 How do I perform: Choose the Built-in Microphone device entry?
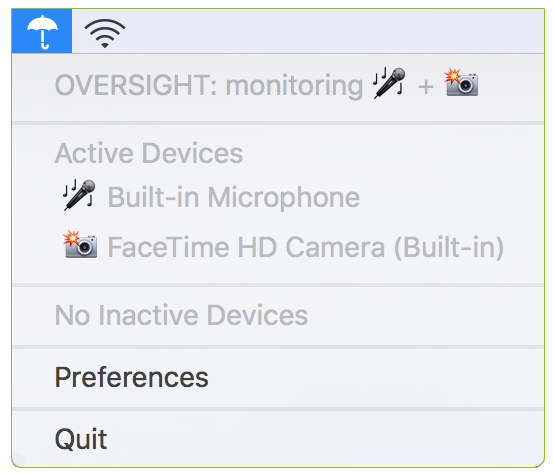(x=233, y=197)
